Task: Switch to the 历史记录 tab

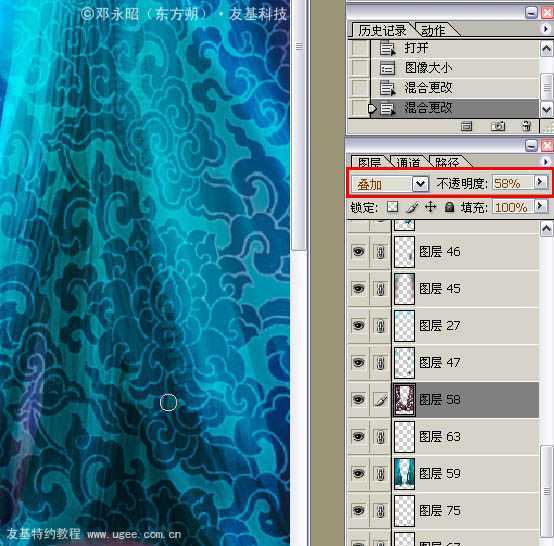Action: point(382,30)
